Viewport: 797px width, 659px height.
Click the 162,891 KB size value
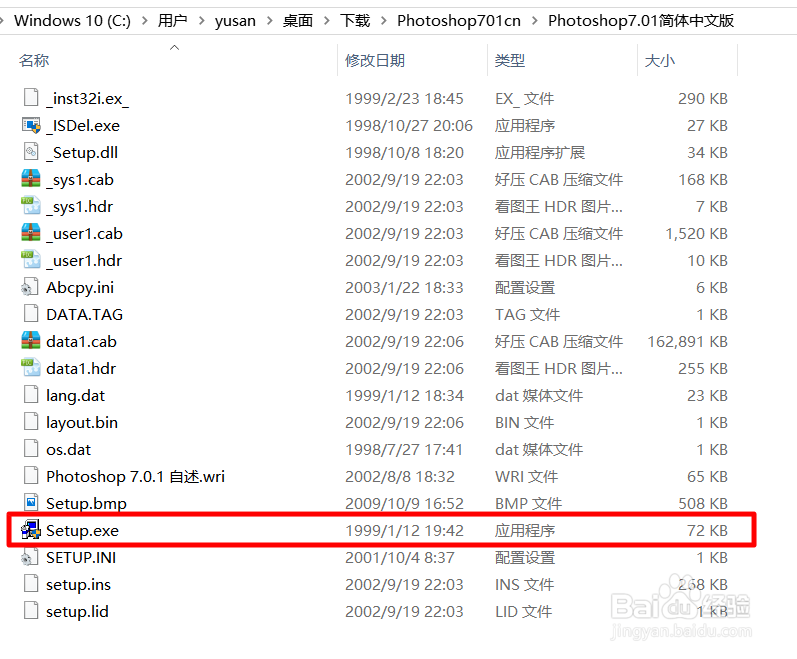pos(688,341)
